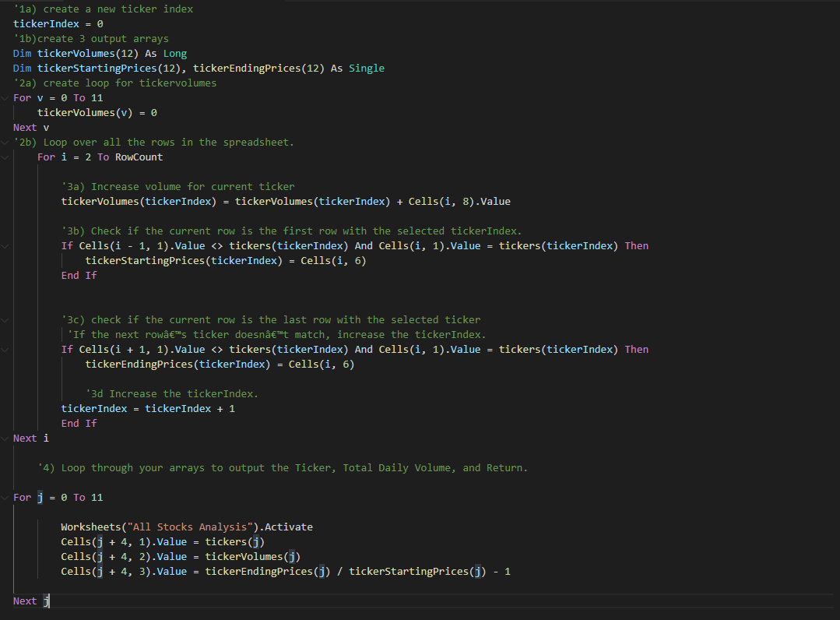The height and width of the screenshot is (620, 840).
Task: Click comment '1b)create 3 output arrays'
Action: tap(91, 39)
